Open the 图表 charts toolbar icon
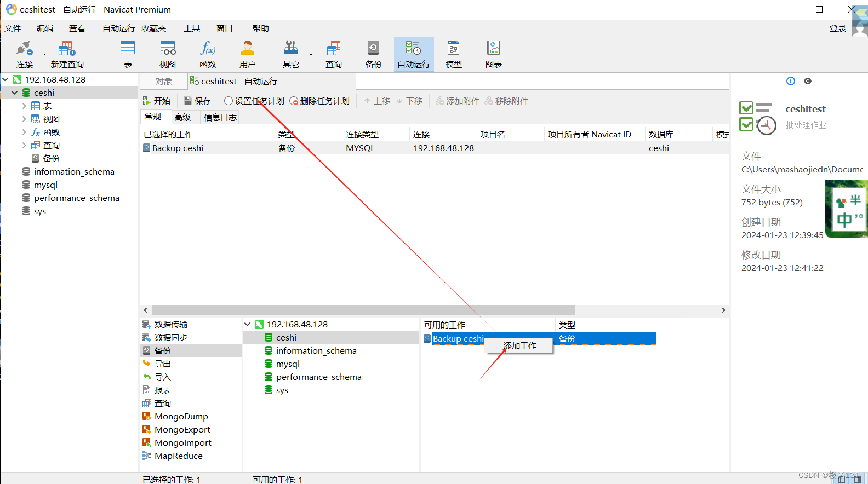Viewport: 868px width, 484px height. (x=494, y=54)
